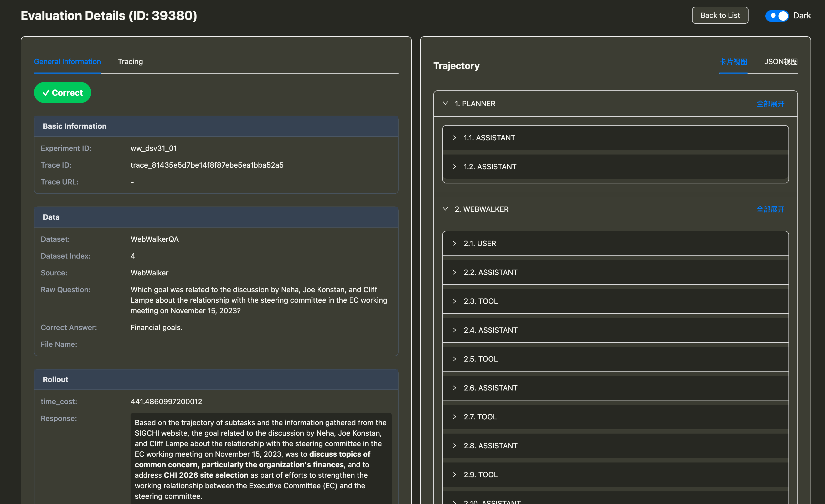The width and height of the screenshot is (825, 504).
Task: Click the trace ID value trace_81435e5d7be14f8f87ebe5ea1bba52a5
Action: click(207, 165)
